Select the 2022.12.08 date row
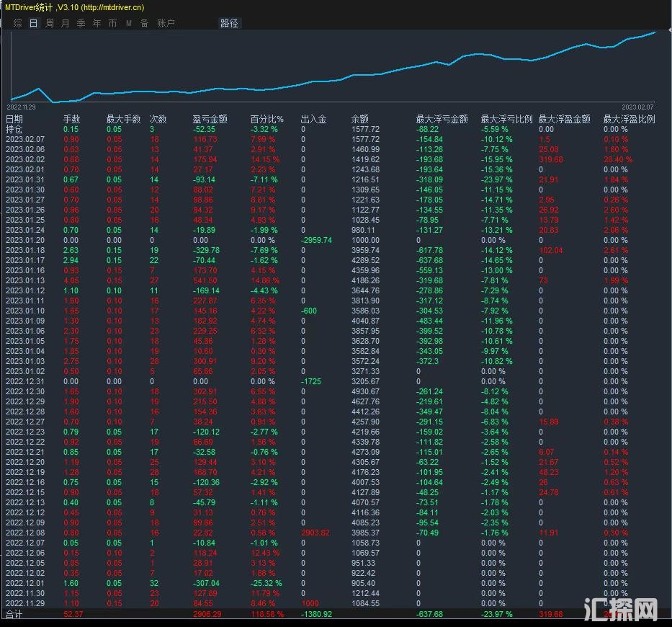The height and width of the screenshot is (627, 672). 25,533
